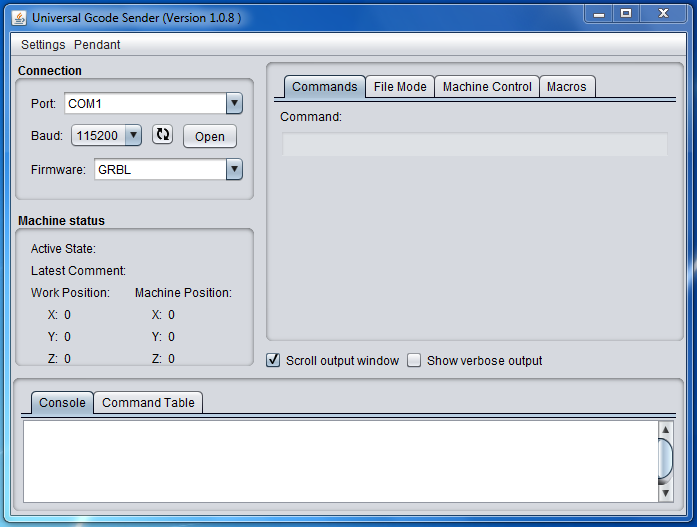The image size is (697, 527).
Task: Open the Pendant menu
Action: tap(97, 45)
